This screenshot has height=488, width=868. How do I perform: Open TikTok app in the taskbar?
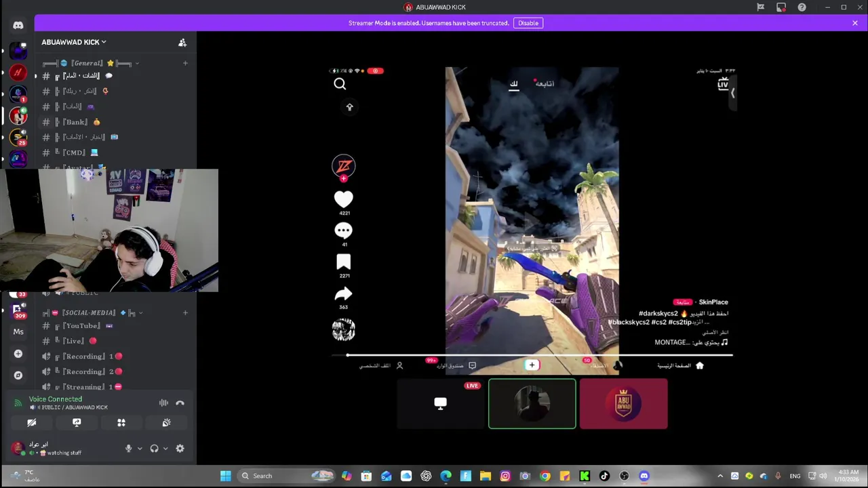[604, 476]
